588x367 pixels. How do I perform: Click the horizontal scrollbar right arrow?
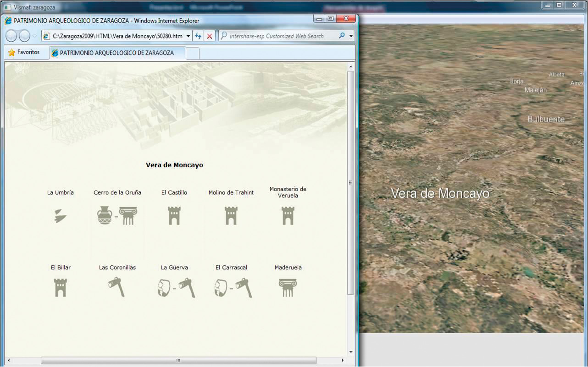(x=343, y=361)
